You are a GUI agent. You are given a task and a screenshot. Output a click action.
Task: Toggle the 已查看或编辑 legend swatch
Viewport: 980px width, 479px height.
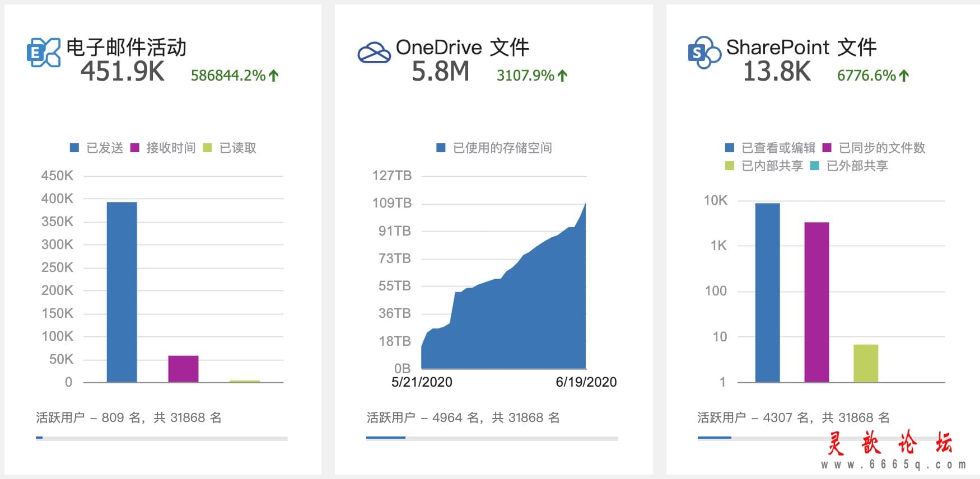point(730,148)
